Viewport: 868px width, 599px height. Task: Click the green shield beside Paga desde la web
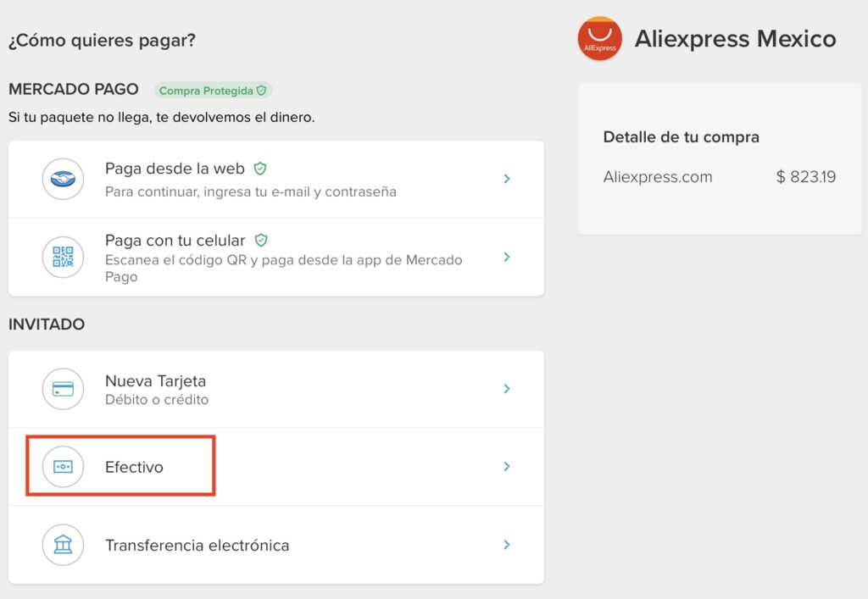[260, 169]
